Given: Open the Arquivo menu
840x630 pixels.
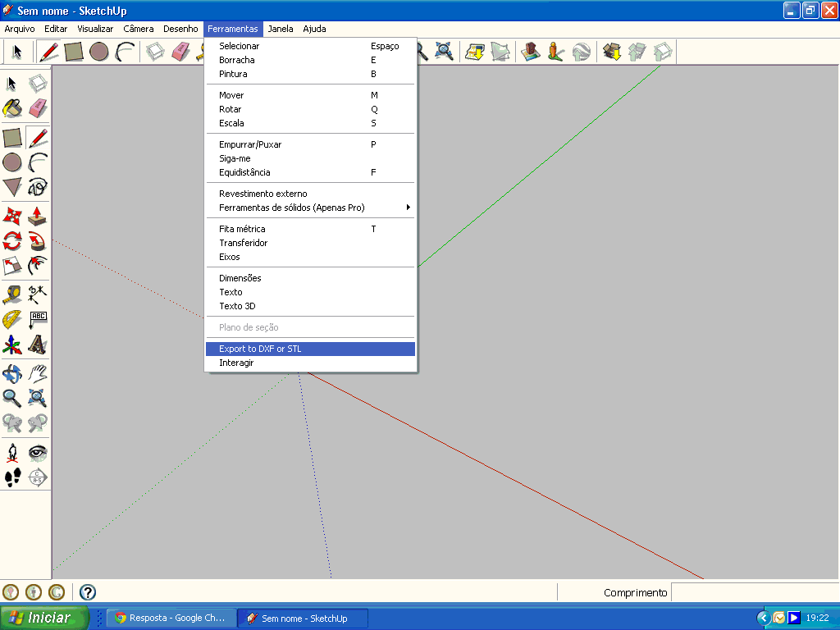Looking at the screenshot, I should (20, 29).
